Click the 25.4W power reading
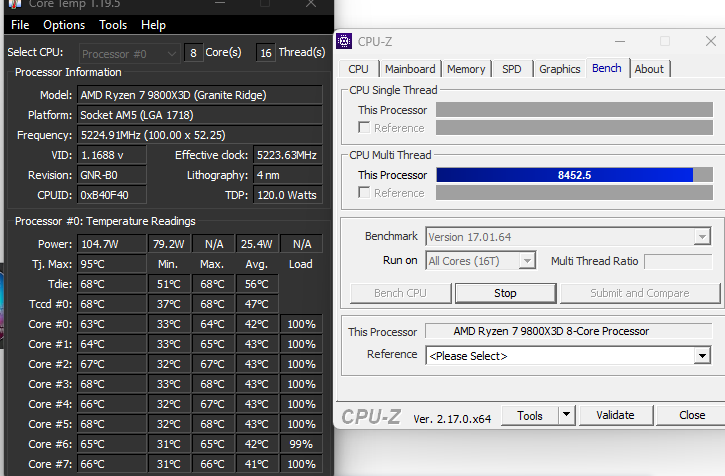 (x=257, y=244)
